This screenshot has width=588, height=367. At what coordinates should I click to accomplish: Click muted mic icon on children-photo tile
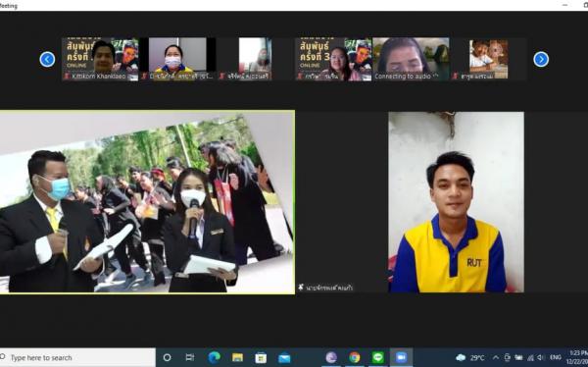pyautogui.click(x=455, y=77)
